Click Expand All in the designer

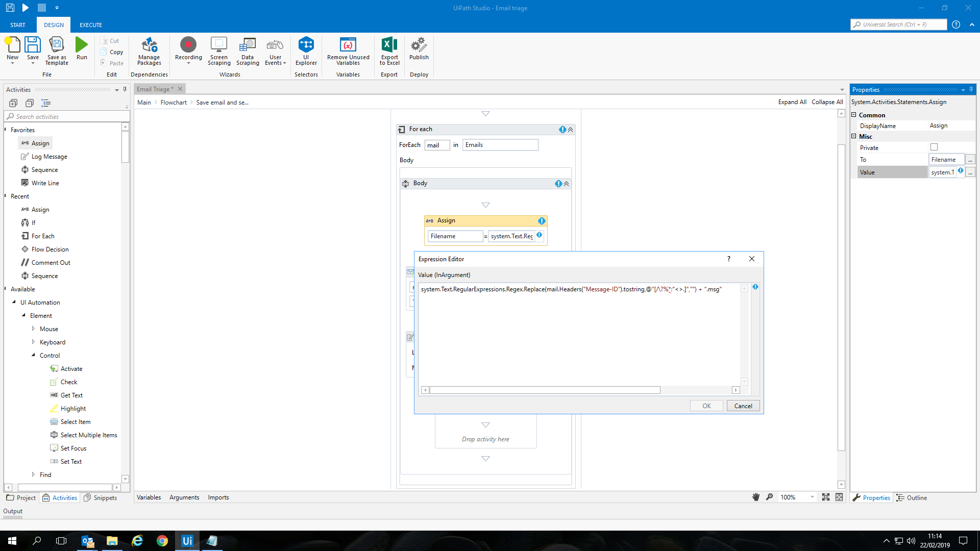click(x=792, y=102)
